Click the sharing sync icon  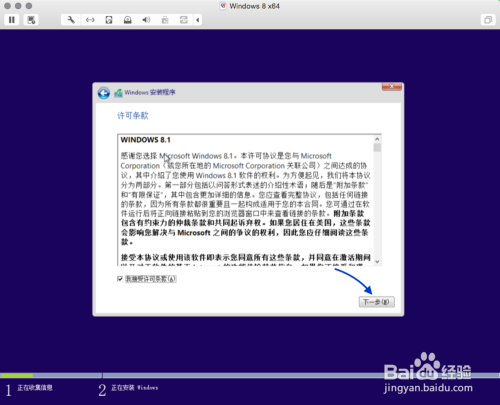[184, 20]
